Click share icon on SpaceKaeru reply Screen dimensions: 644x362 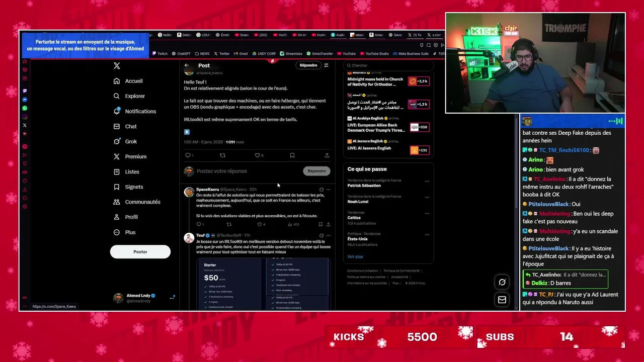328,224
